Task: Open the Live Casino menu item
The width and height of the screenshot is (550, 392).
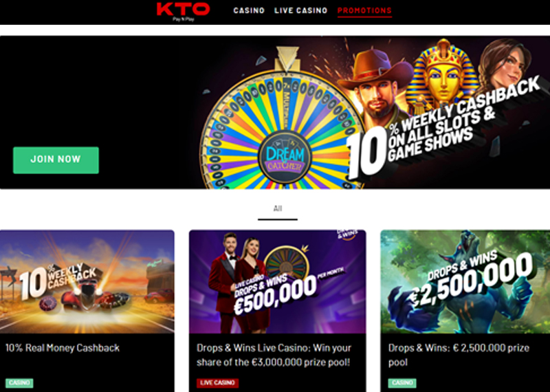Action: (301, 10)
